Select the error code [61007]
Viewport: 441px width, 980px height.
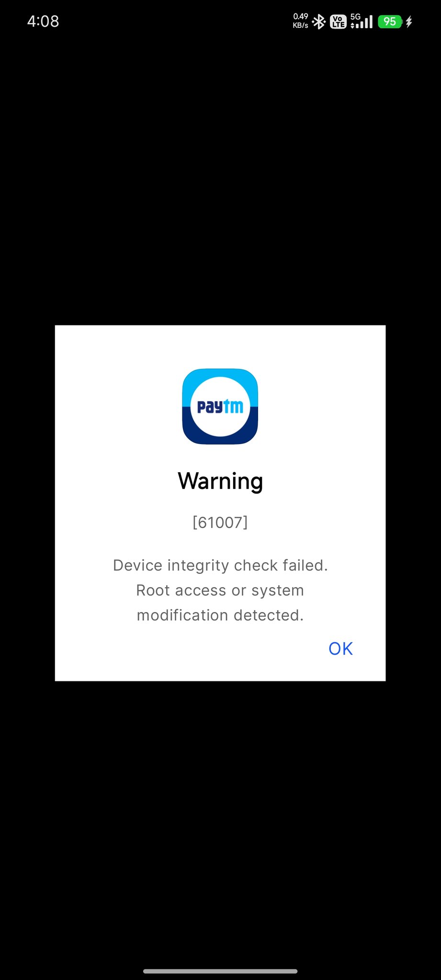(220, 522)
